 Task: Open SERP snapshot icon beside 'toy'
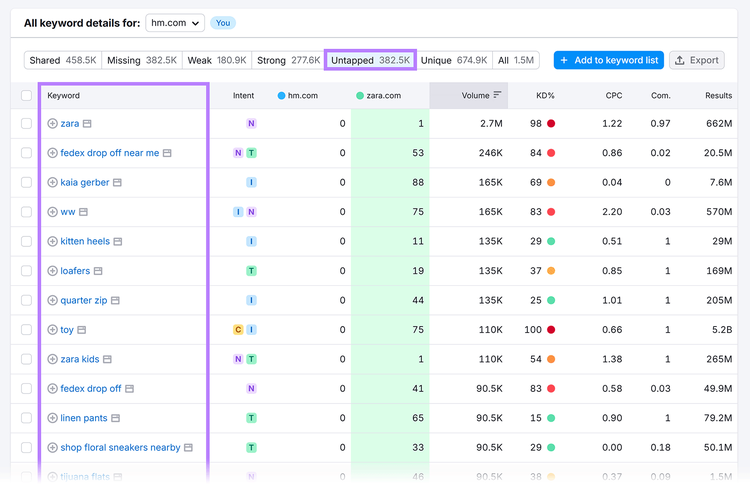coord(82,330)
